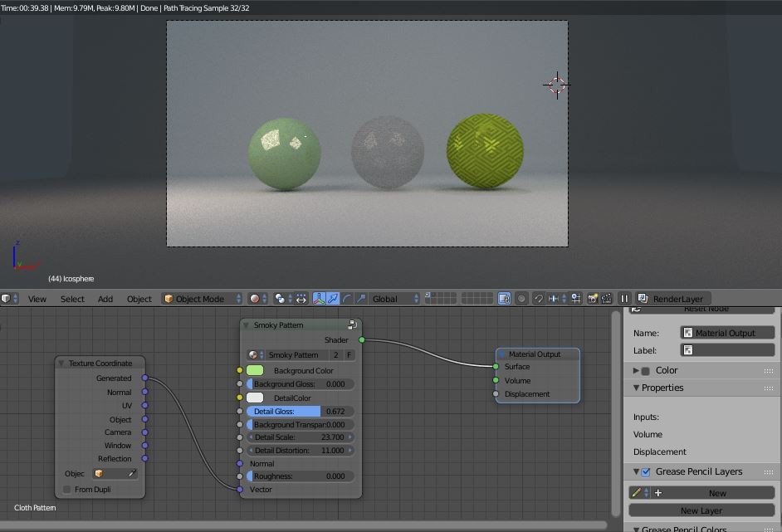
Task: Disable the Grease Pencil Layers checkbox
Action: (x=644, y=471)
